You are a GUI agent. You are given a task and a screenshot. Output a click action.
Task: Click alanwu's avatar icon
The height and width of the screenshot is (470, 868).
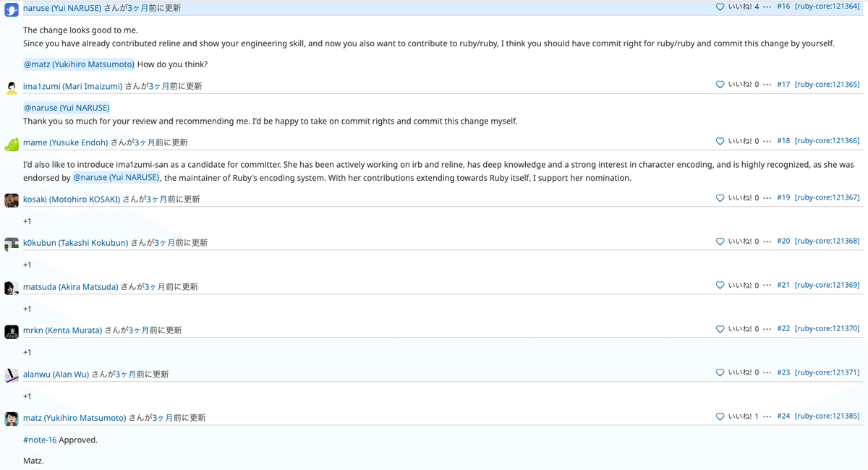(12, 376)
